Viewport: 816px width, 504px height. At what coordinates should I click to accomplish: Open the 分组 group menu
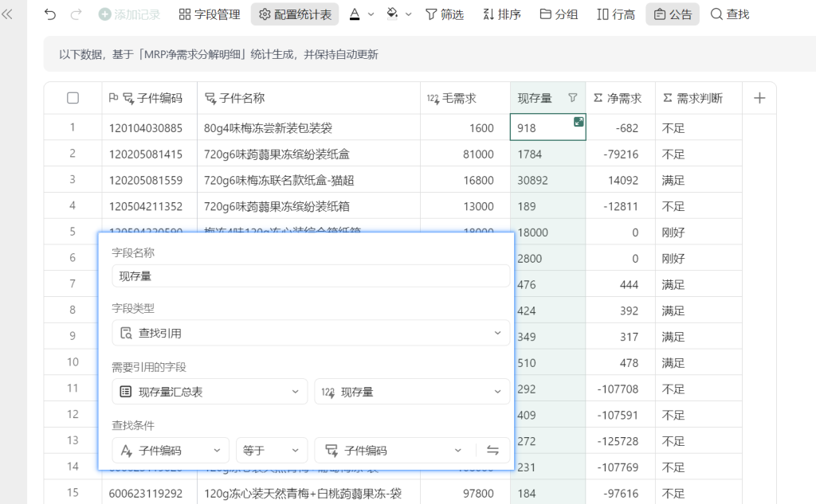559,14
